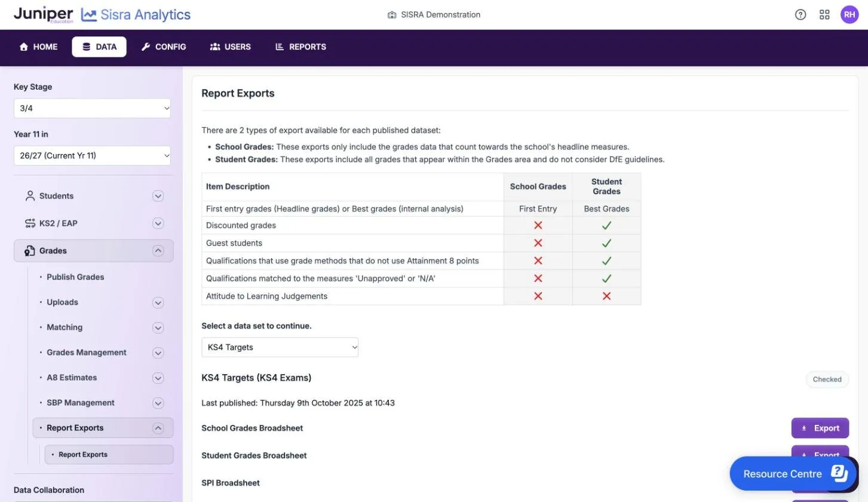This screenshot has height=502, width=868.
Task: Open the CONFIG tab
Action: [164, 47]
